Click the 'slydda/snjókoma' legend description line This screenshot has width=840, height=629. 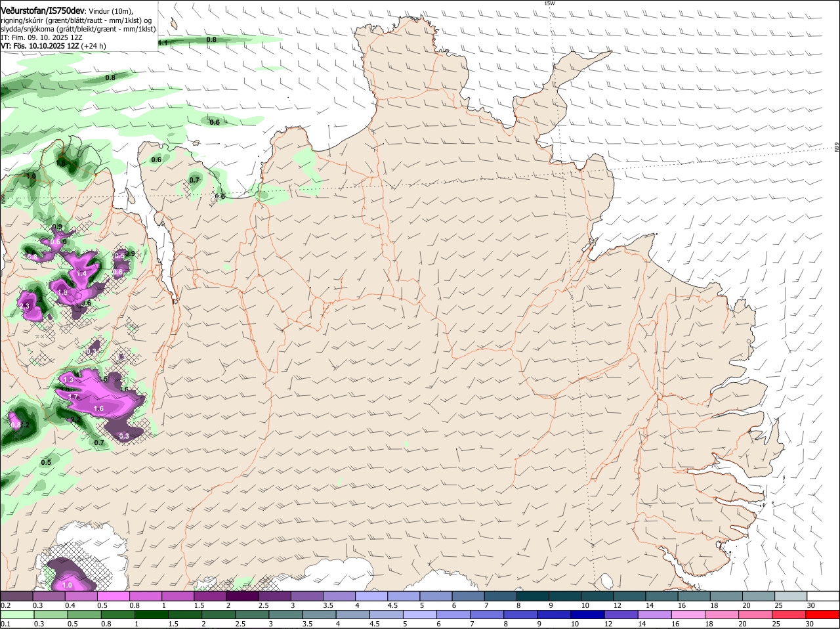[78, 29]
